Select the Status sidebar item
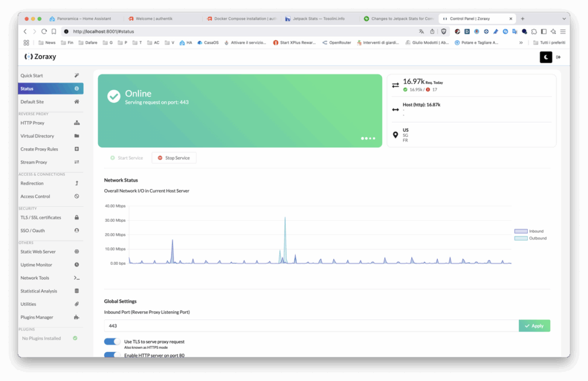The width and height of the screenshot is (588, 381). coord(51,88)
